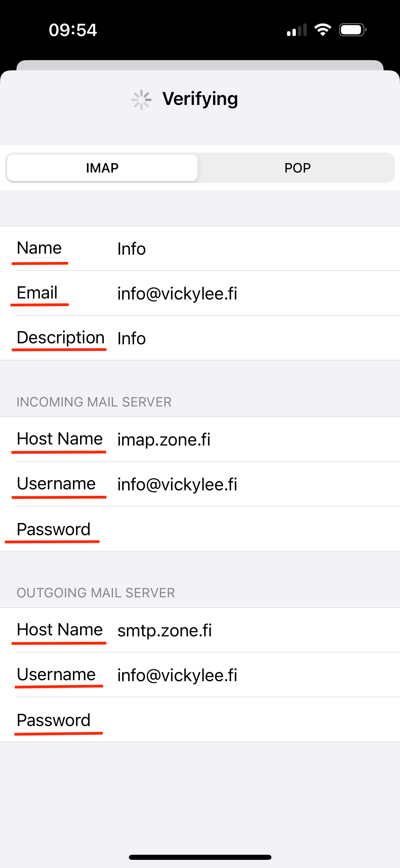Tap the INCOMING MAIL SERVER section header

[94, 402]
